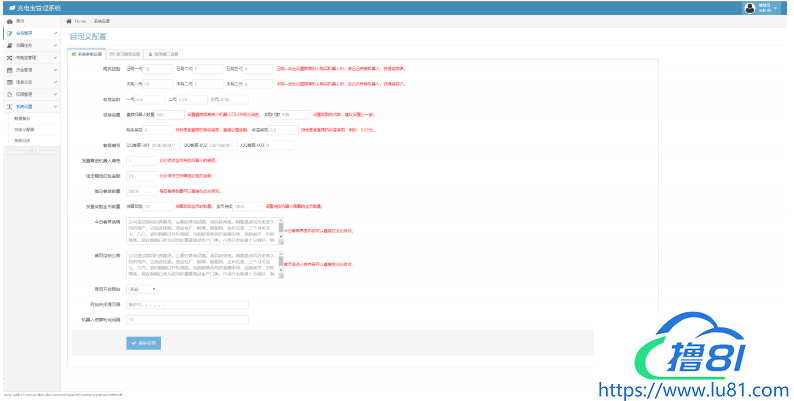Click the pencil edit icon in the sidebar
Image resolution: width=794 pixels, height=401 pixels.
[8, 33]
